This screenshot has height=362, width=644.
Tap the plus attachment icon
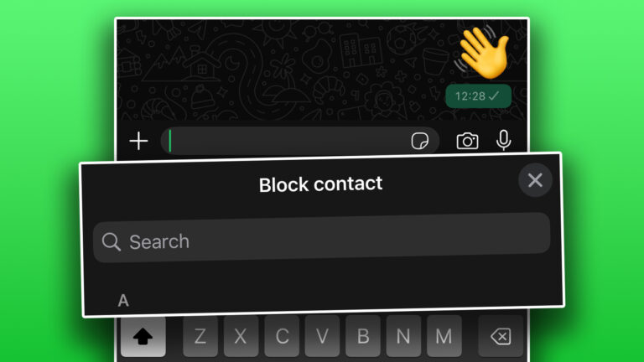click(x=138, y=141)
